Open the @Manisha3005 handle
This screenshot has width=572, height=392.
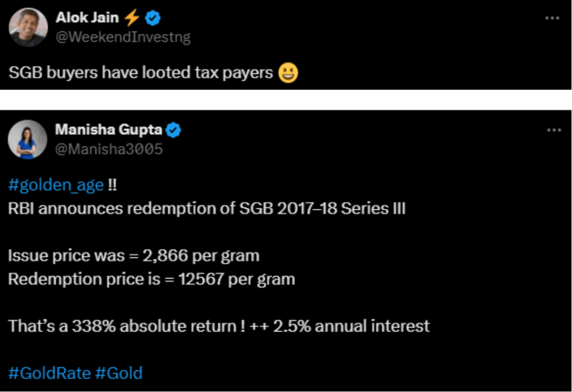(109, 149)
